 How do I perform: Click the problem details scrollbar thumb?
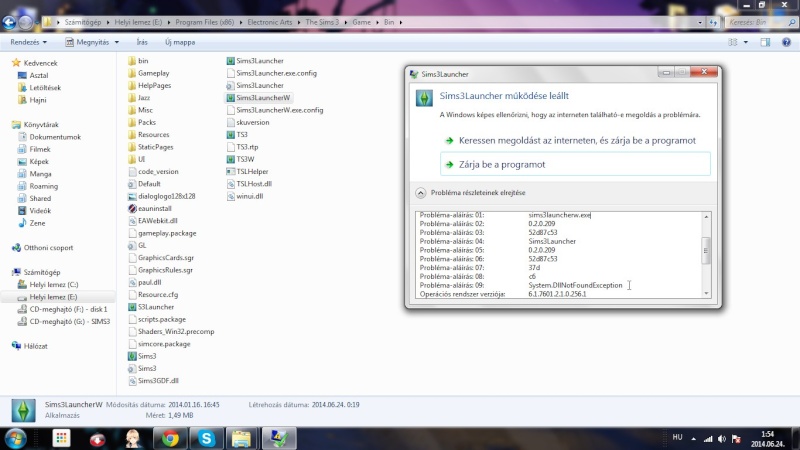pyautogui.click(x=706, y=251)
